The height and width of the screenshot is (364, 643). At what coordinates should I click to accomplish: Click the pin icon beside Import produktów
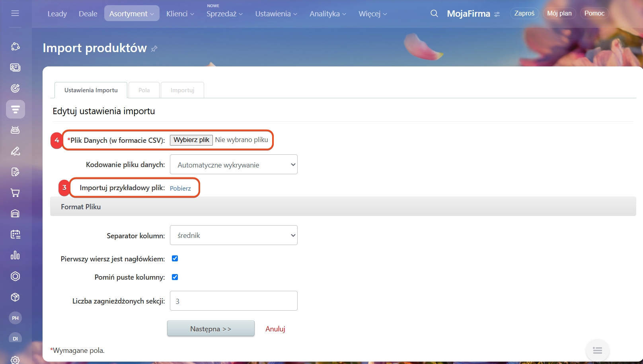pos(154,49)
